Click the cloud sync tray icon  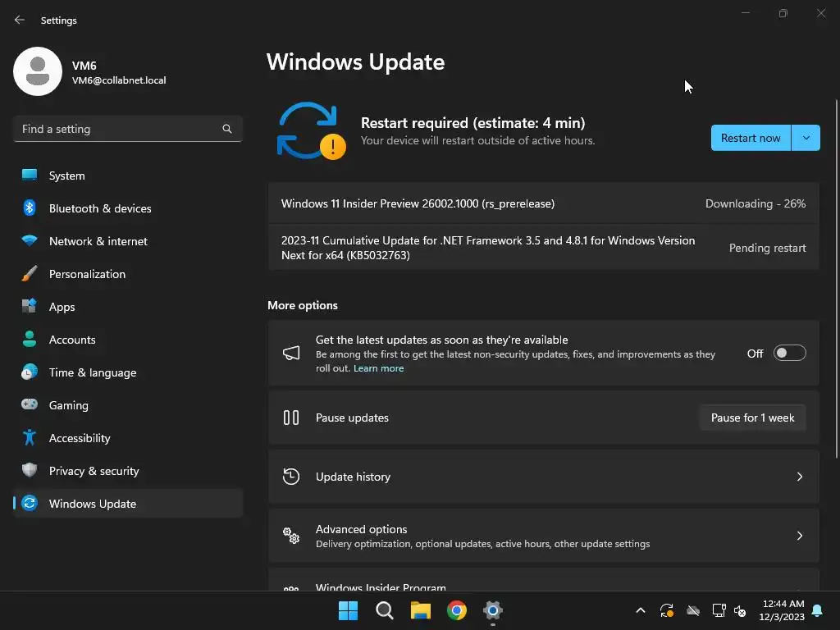click(x=693, y=610)
